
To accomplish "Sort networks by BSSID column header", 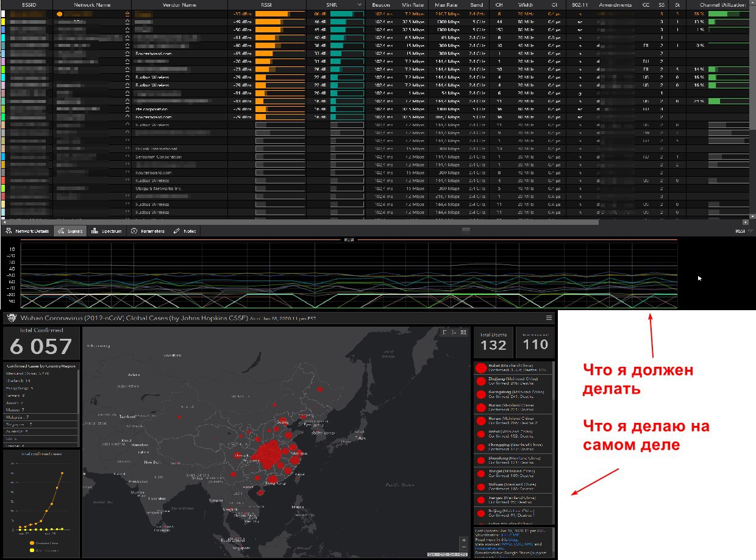I will pyautogui.click(x=30, y=4).
